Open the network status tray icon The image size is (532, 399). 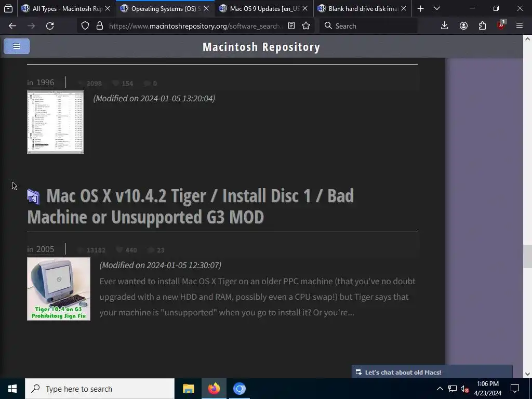point(453,389)
